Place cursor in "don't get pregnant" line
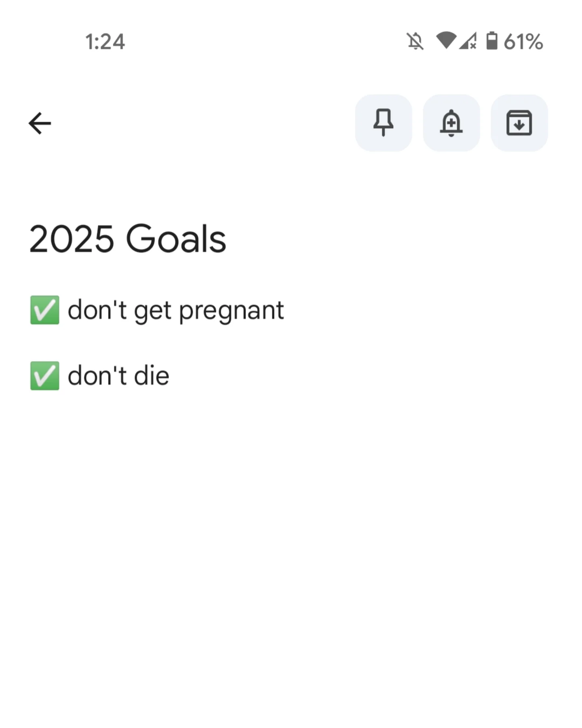The image size is (582, 728). pyautogui.click(x=175, y=311)
